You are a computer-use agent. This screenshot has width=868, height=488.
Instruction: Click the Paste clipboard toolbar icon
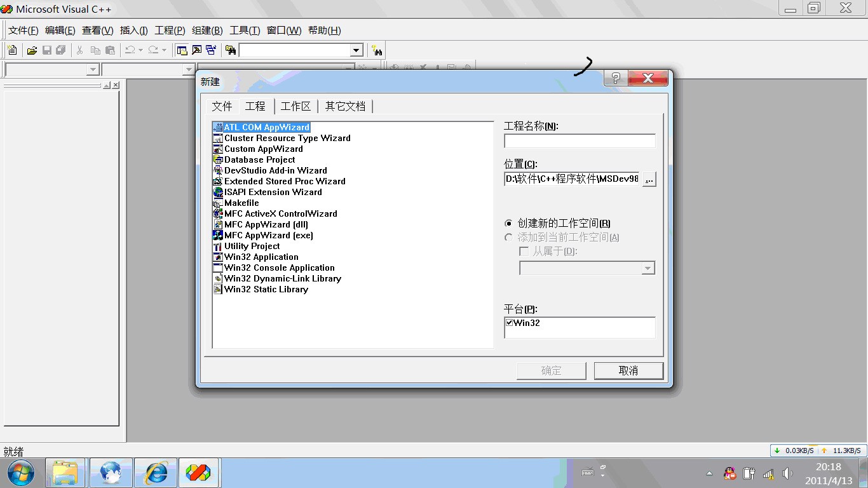[x=110, y=50]
